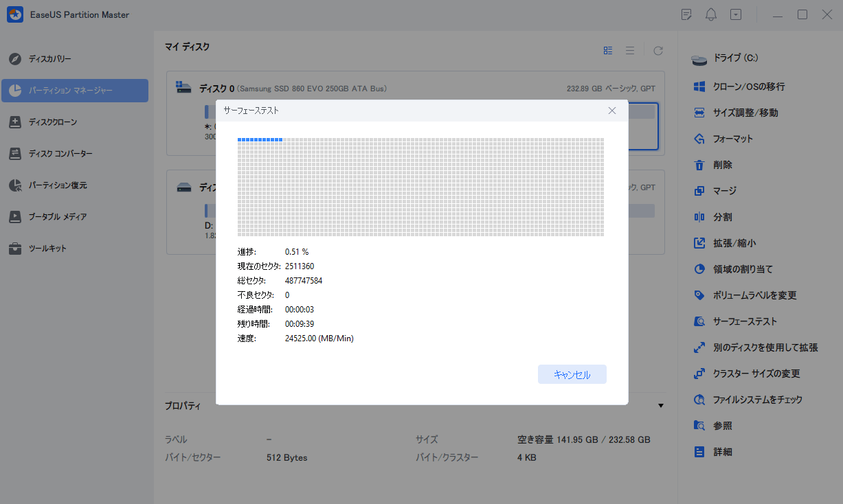Cancel the surface test with キャンセル
Screen dimensions: 843x504
[x=572, y=374]
